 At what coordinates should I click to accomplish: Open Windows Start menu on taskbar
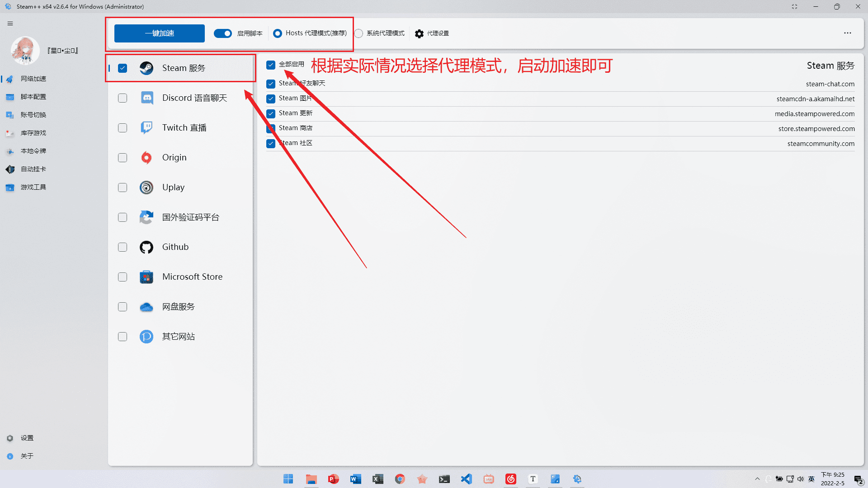click(x=288, y=479)
